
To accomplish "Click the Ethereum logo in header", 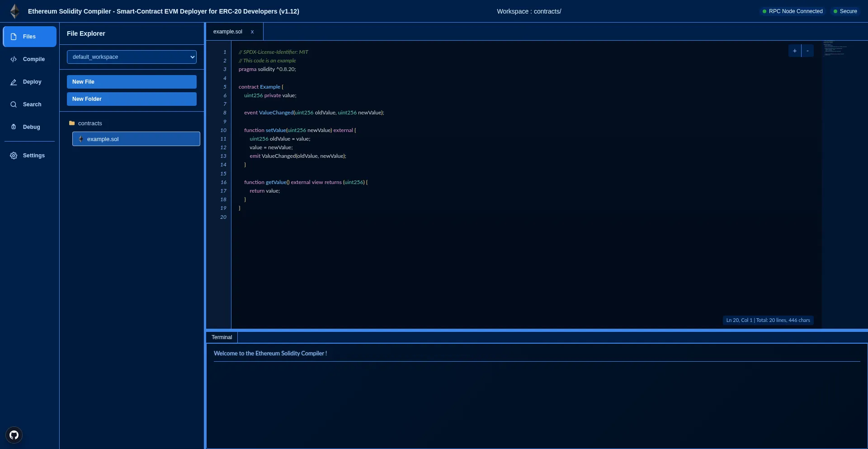I will point(15,11).
